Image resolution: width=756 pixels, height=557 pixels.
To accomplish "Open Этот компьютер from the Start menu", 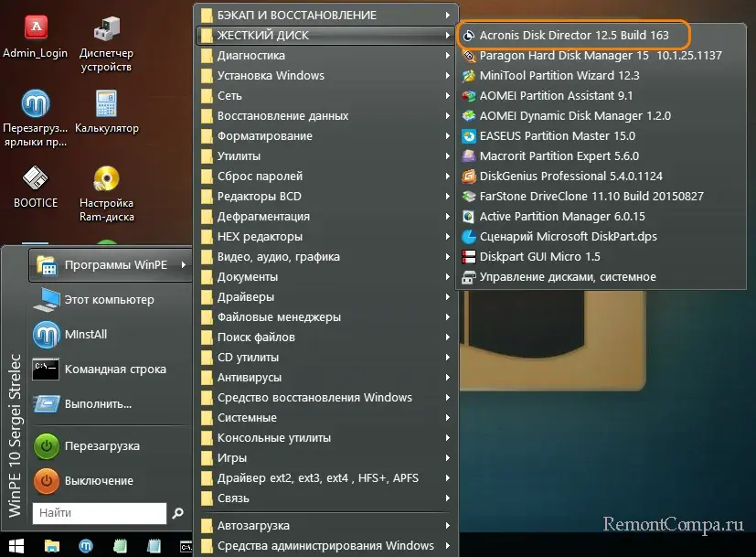I will [111, 299].
